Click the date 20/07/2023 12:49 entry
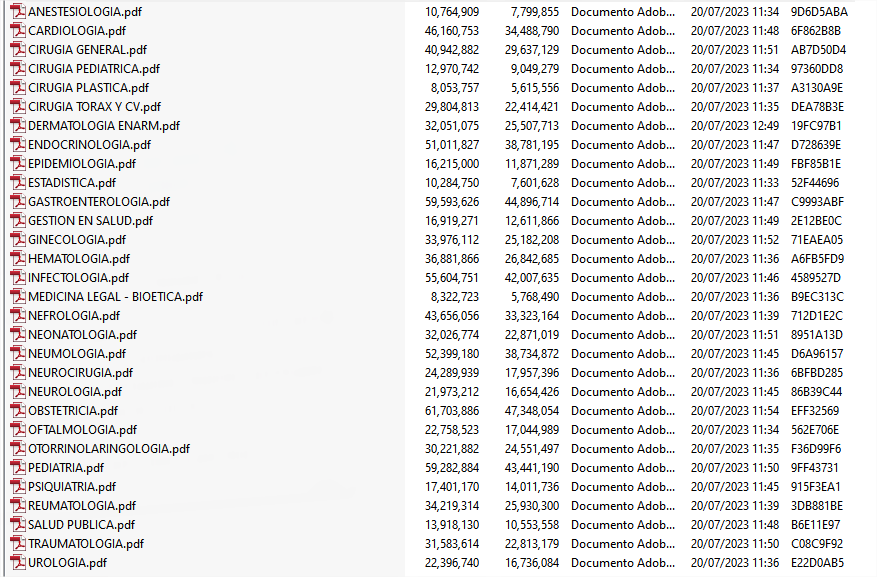Image resolution: width=877 pixels, height=577 pixels. pos(734,126)
